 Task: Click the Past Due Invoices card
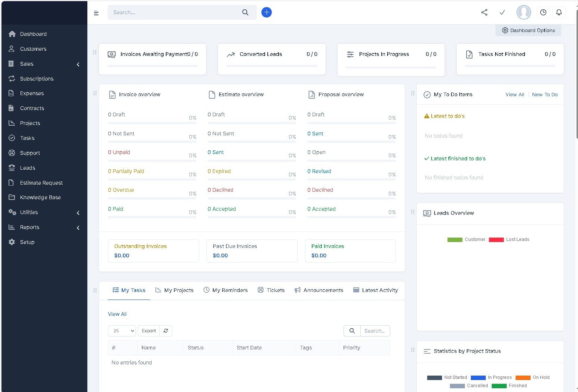[x=252, y=251]
